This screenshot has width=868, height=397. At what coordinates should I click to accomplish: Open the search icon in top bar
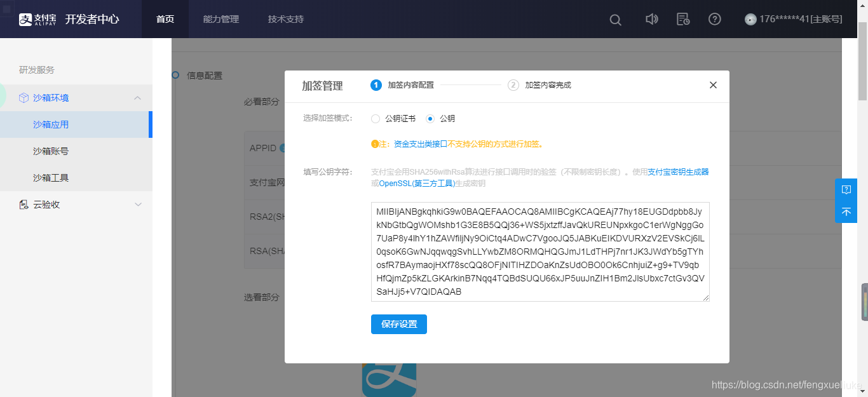(615, 20)
